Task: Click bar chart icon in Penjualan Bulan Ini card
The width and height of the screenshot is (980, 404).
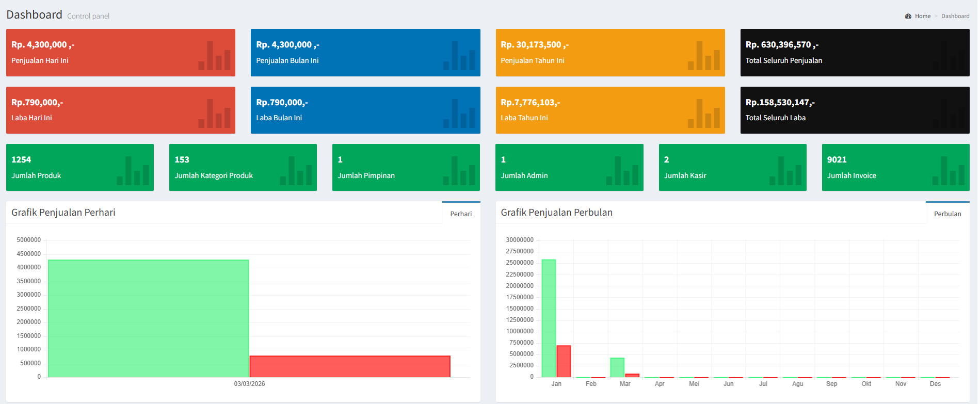Action: [459, 56]
